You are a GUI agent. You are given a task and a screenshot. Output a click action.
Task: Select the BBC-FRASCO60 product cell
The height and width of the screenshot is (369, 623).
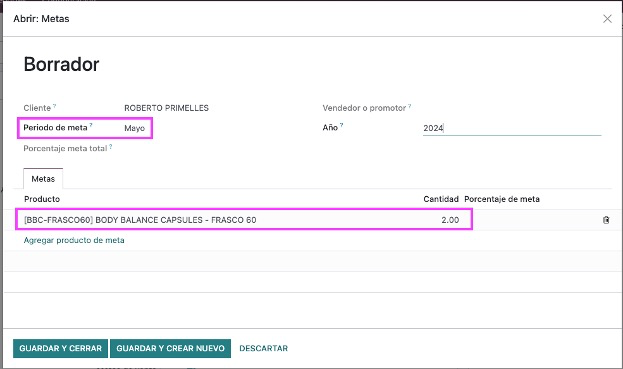pyautogui.click(x=140, y=220)
